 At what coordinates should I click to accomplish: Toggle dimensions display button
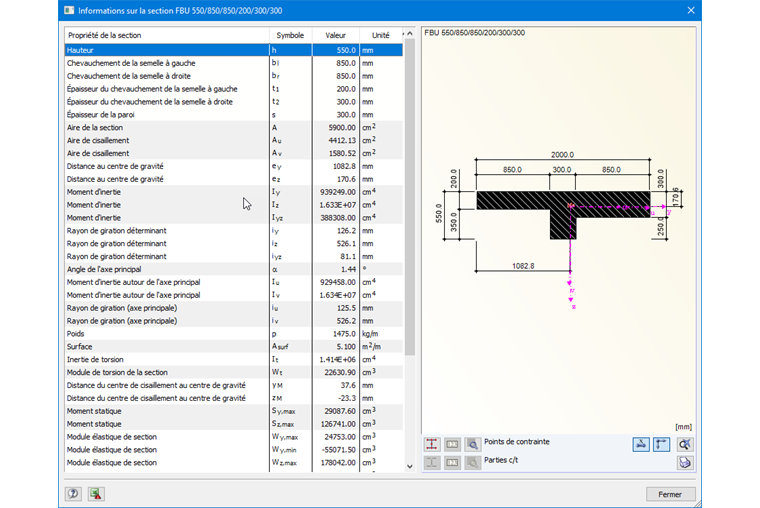(x=641, y=444)
